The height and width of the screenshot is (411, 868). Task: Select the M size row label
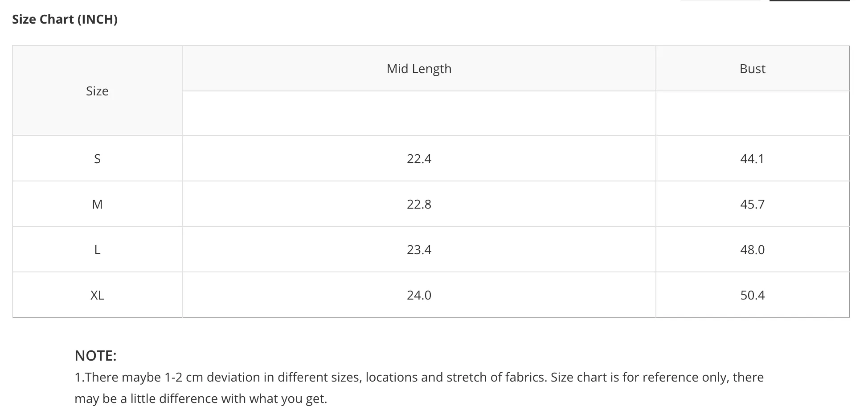click(97, 204)
